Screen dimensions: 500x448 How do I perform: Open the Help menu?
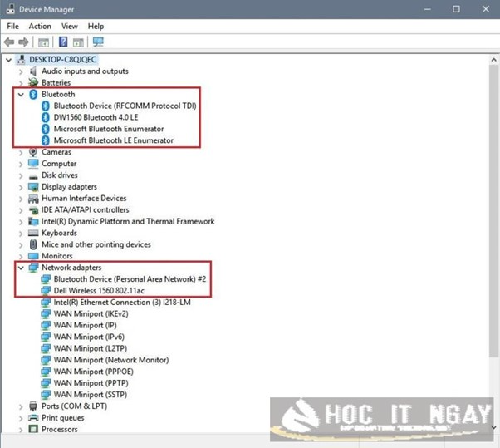(x=96, y=26)
